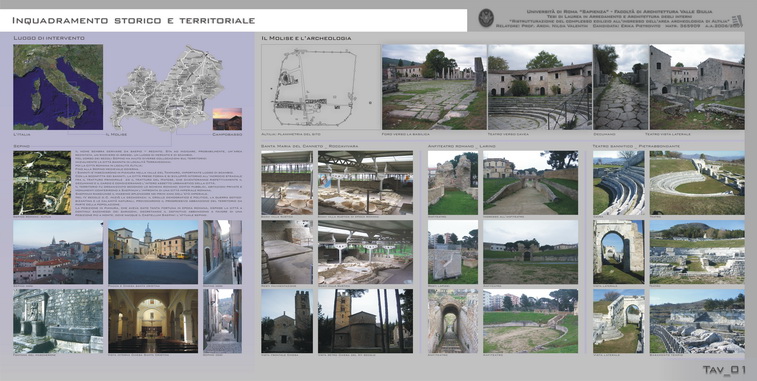Select the church interior nave photo
The height and width of the screenshot is (381, 757).
[x=153, y=321]
